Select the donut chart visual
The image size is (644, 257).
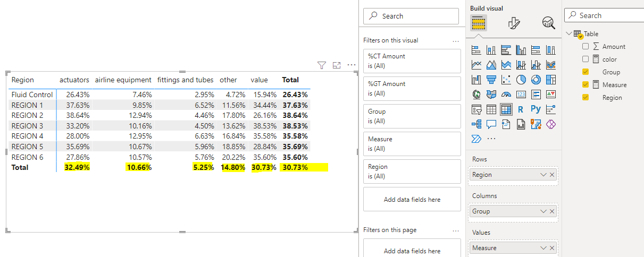(536, 80)
